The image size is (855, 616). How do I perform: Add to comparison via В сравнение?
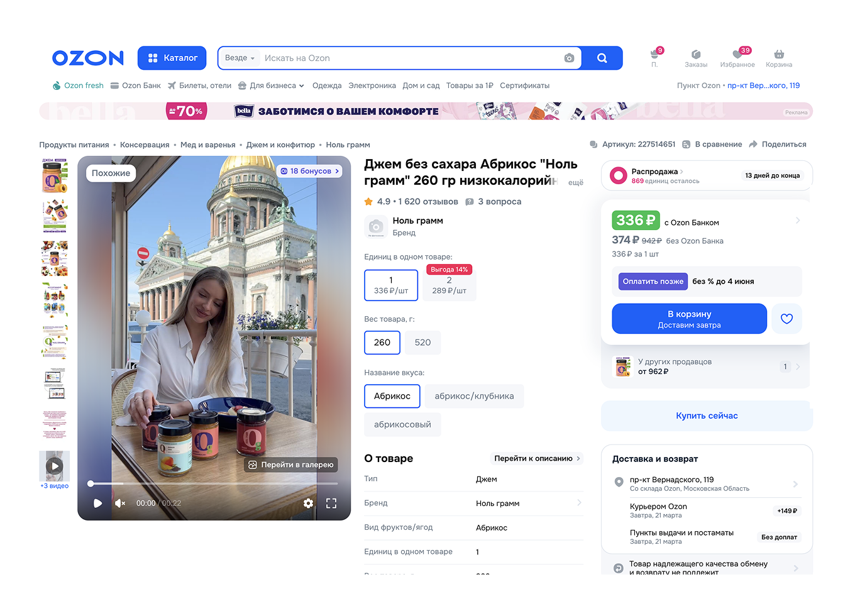point(712,145)
